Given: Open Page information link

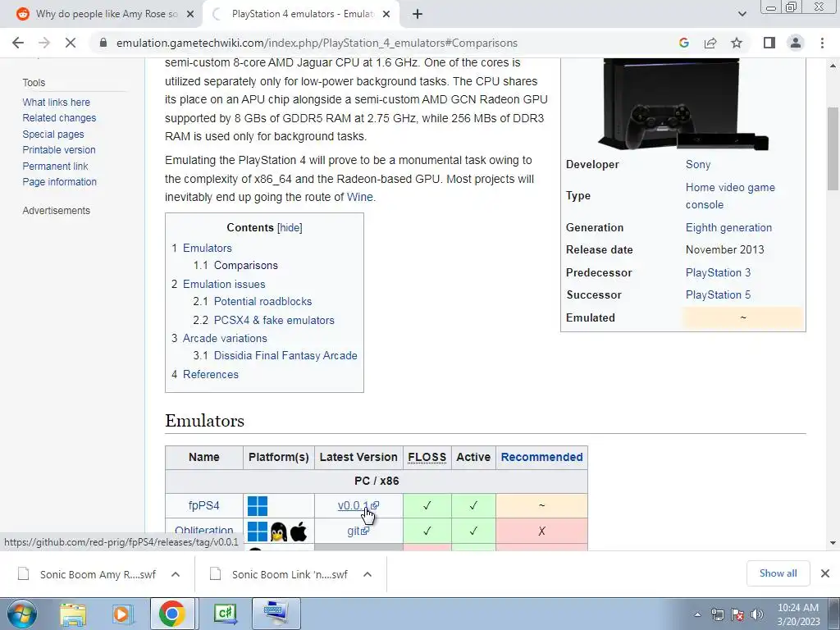Looking at the screenshot, I should point(59,182).
